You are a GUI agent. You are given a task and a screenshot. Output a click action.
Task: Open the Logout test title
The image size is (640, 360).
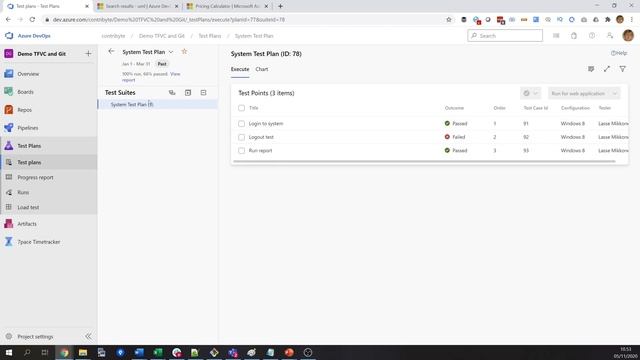click(261, 137)
